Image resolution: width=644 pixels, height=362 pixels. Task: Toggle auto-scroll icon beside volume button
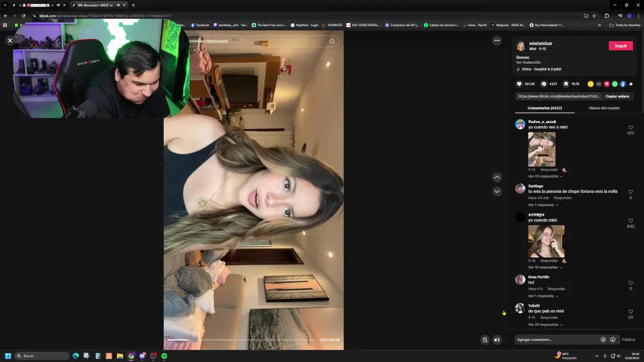pyautogui.click(x=485, y=340)
